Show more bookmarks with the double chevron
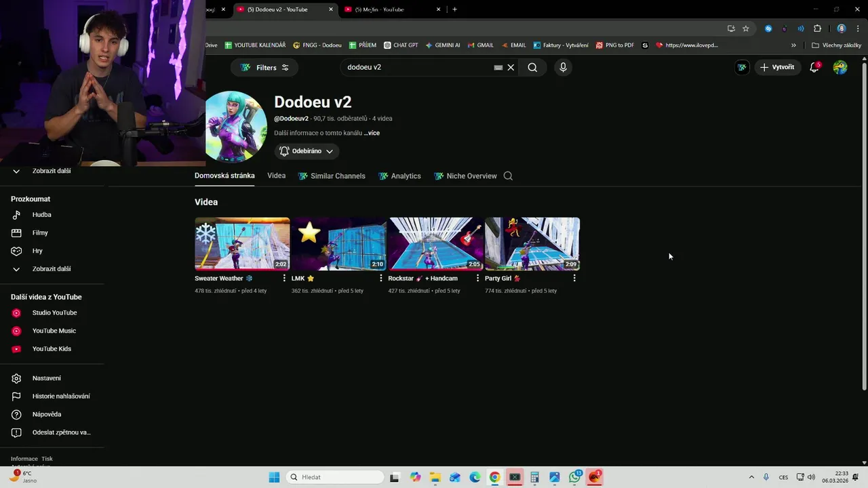 click(793, 45)
